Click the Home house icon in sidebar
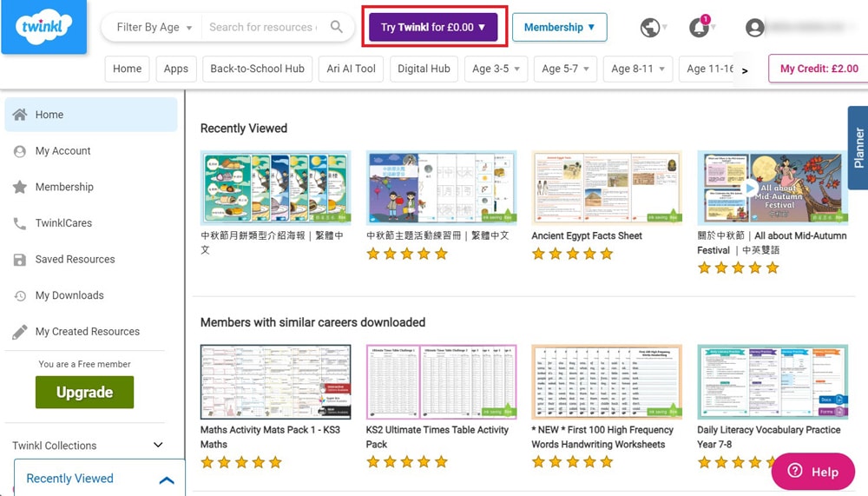868x496 pixels. click(20, 115)
